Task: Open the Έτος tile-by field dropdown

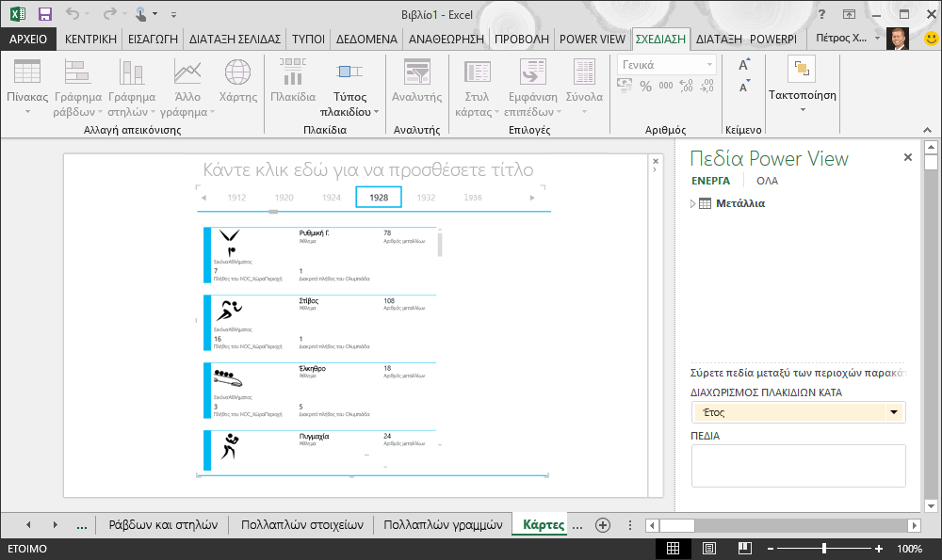Action: click(893, 412)
